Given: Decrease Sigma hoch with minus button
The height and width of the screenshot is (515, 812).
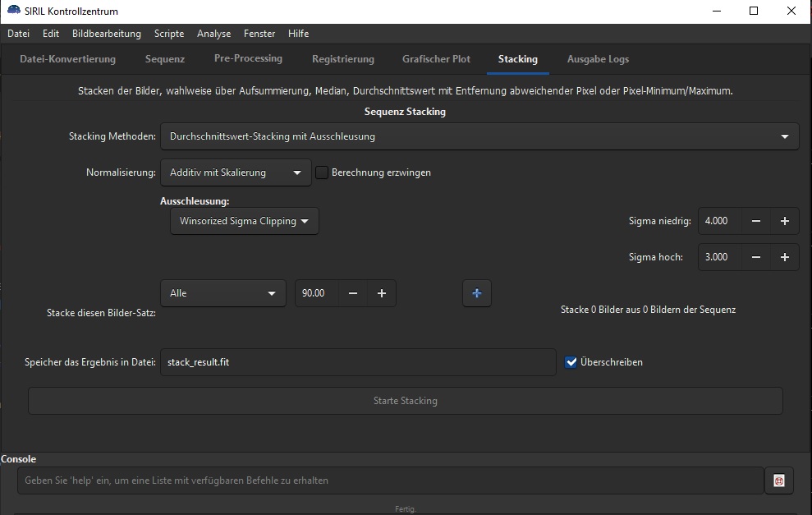Looking at the screenshot, I should pos(756,258).
